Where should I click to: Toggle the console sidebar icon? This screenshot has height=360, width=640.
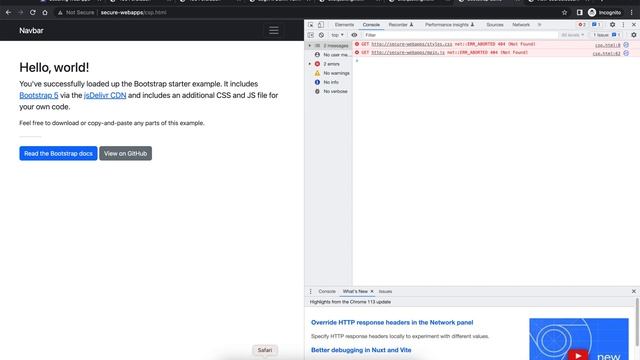click(x=311, y=35)
